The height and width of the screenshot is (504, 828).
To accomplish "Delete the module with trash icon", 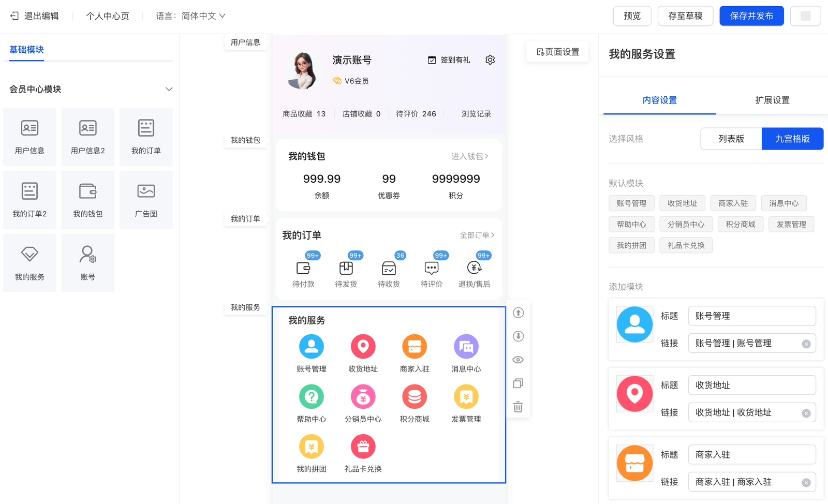I will (518, 407).
